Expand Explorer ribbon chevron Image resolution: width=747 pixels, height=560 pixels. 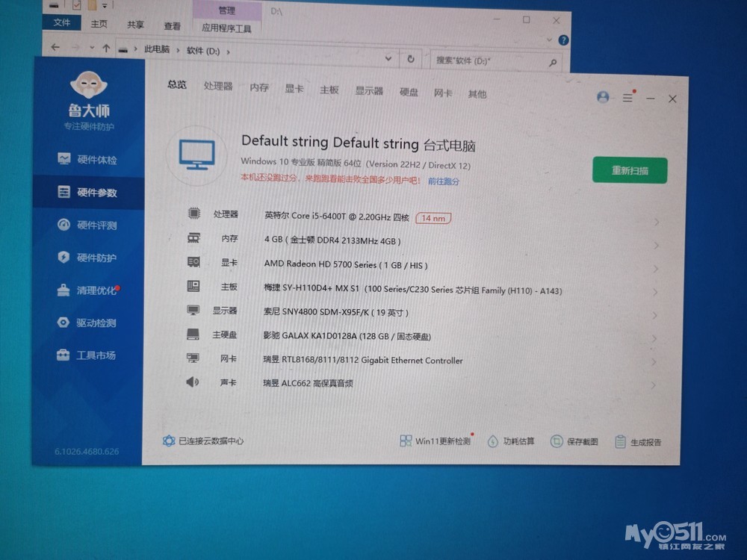(549, 40)
